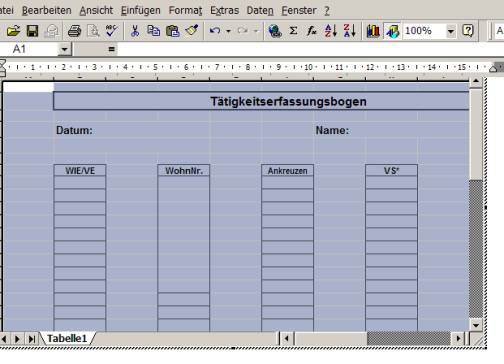Click the equals sign formula button
This screenshot has width=504, height=364.
[x=111, y=50]
